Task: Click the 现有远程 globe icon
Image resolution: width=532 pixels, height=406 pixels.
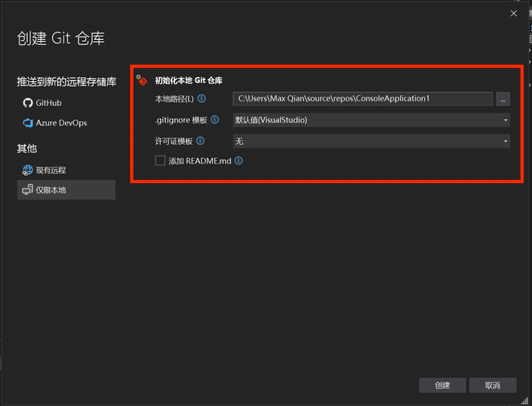Action: click(28, 170)
